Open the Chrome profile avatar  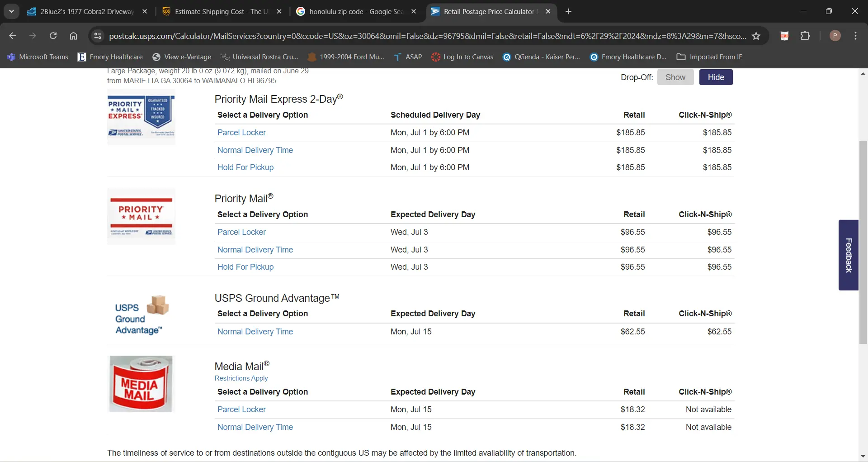(x=835, y=36)
